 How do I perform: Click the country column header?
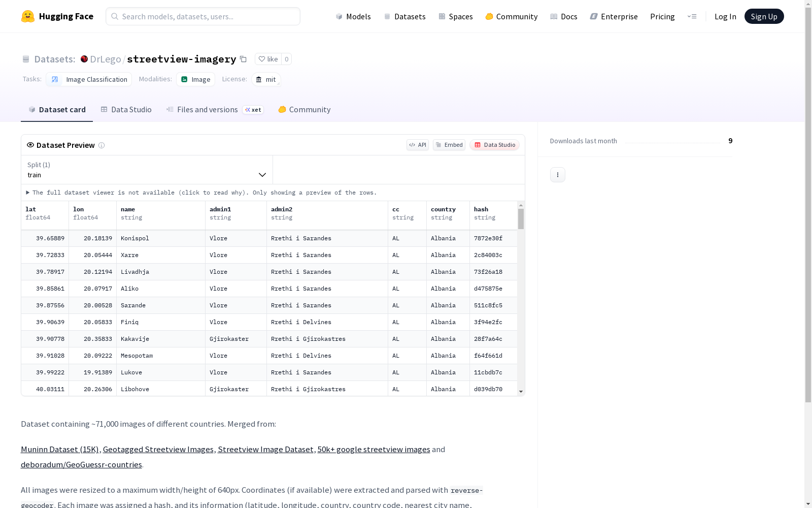448,215
